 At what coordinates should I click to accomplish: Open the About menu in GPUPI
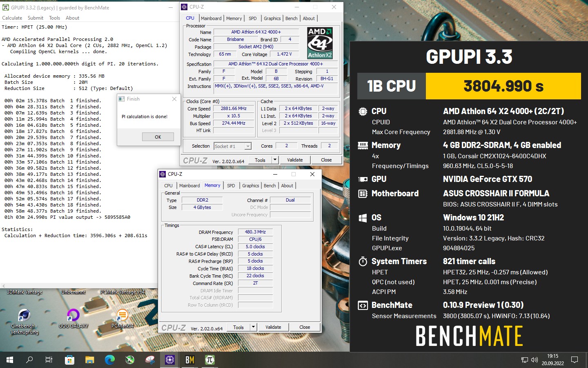[72, 18]
